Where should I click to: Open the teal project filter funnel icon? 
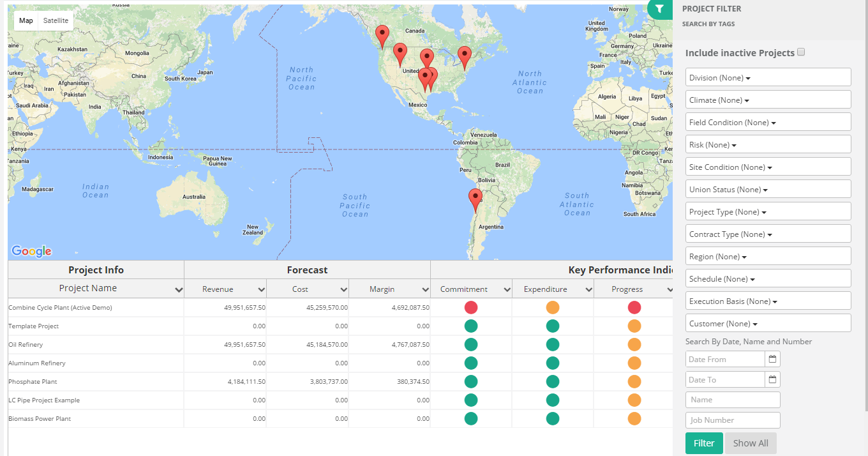coord(659,9)
